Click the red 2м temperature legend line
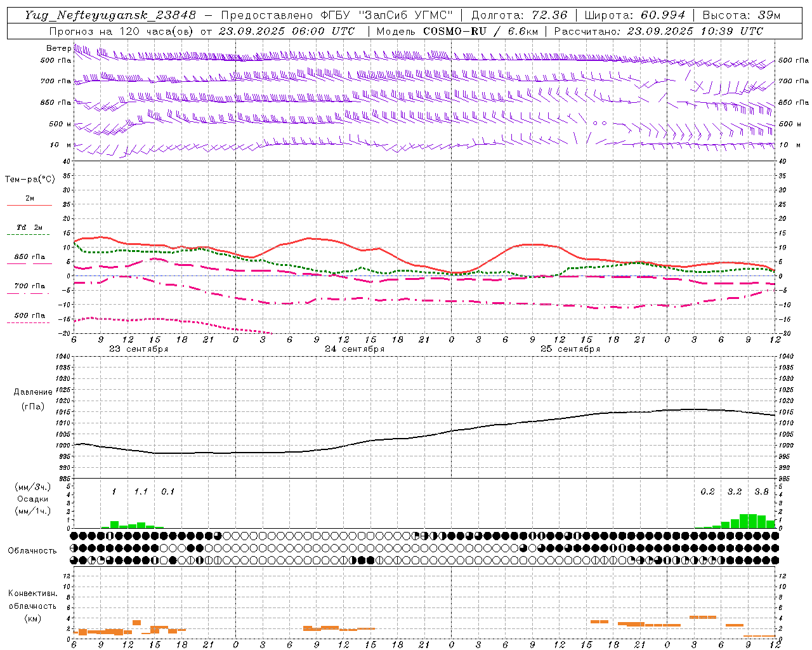 [29, 205]
